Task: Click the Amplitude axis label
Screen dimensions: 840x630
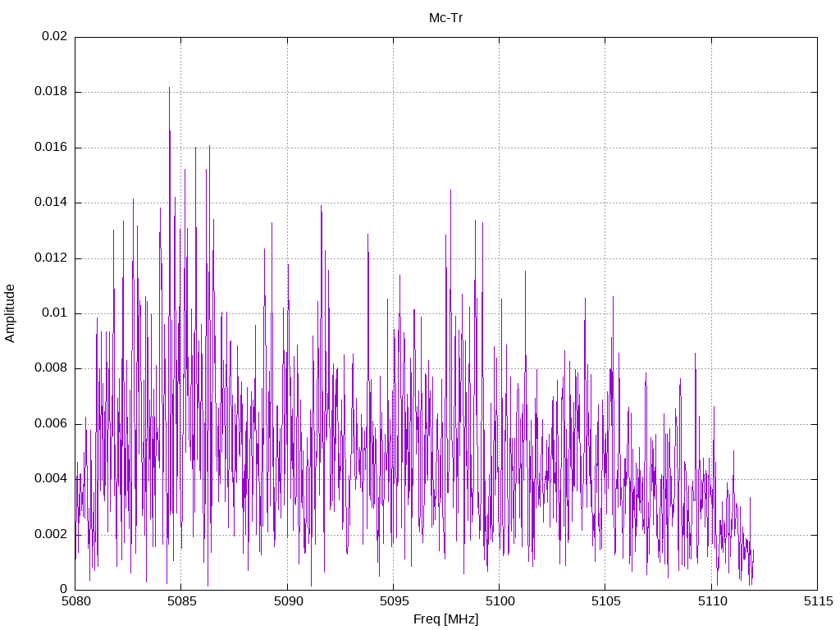Action: pyautogui.click(x=10, y=313)
